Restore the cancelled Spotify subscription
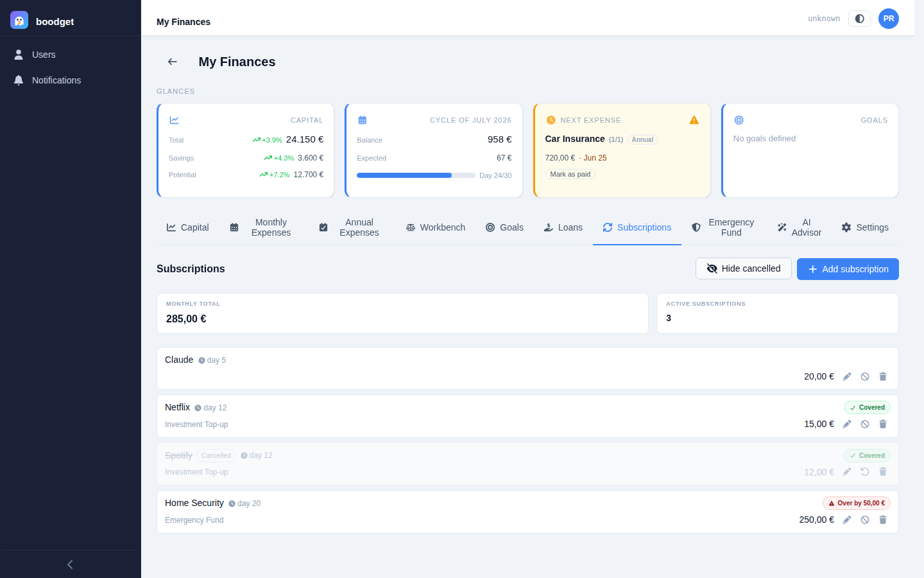This screenshot has width=924, height=578. [865, 472]
